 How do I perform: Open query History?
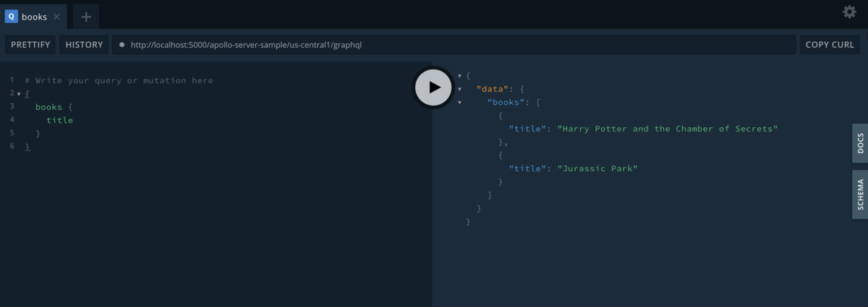pos(84,45)
